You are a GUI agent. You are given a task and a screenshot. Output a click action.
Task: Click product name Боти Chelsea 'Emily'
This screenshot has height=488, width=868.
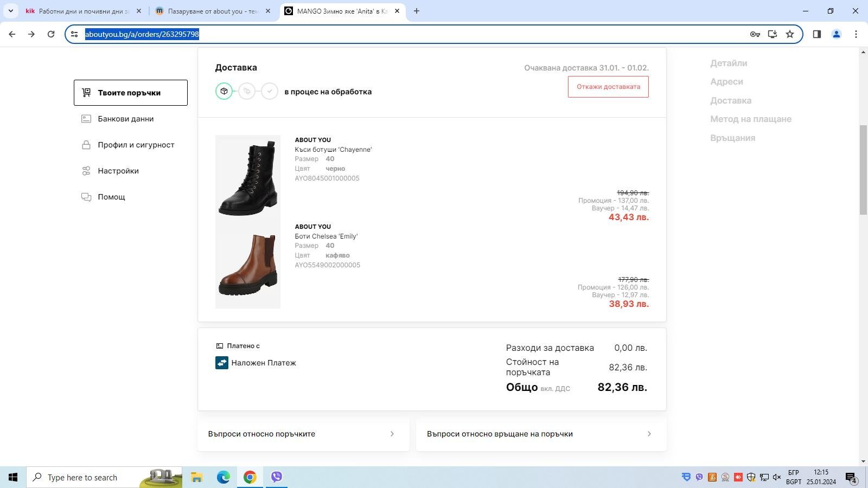[x=326, y=236]
